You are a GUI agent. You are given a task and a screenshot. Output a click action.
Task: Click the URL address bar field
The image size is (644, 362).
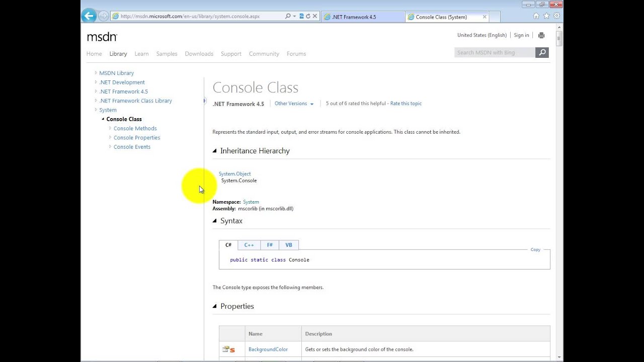pyautogui.click(x=201, y=16)
